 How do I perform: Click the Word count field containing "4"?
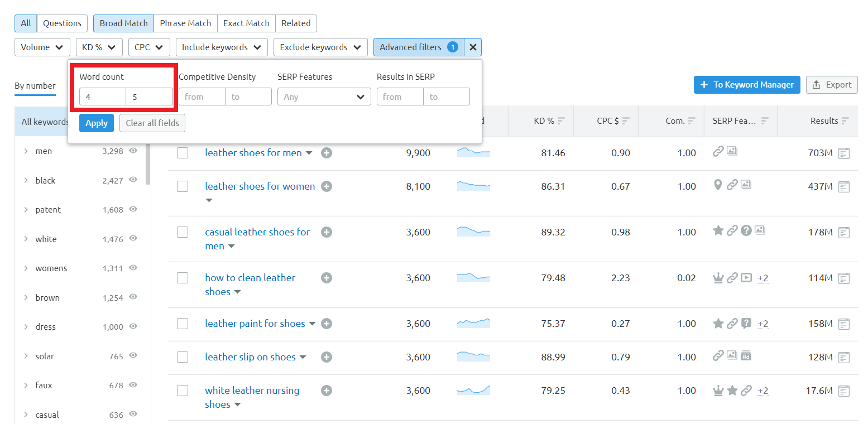[103, 96]
